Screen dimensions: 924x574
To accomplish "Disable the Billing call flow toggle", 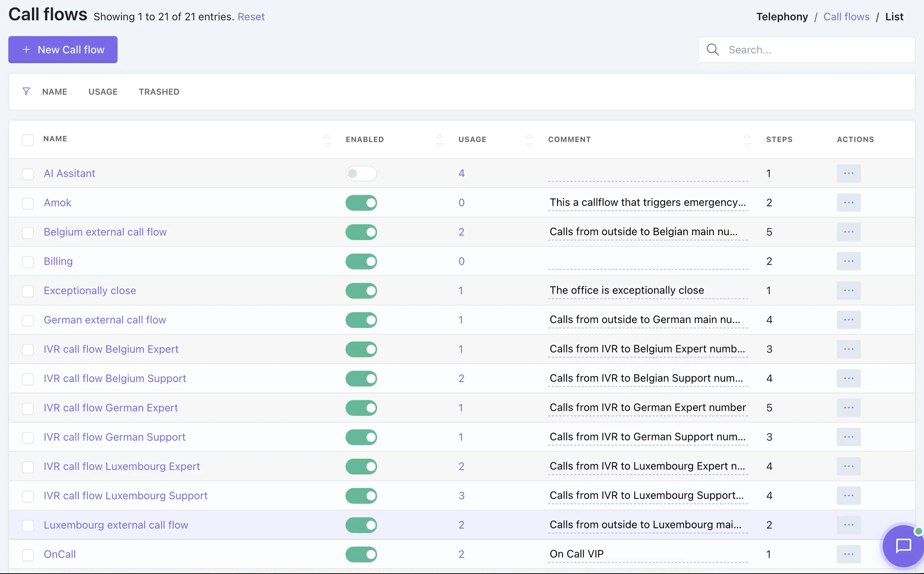I will [x=361, y=261].
